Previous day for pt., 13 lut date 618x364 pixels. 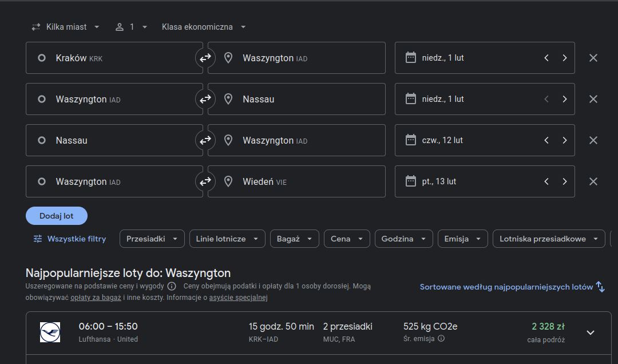546,181
